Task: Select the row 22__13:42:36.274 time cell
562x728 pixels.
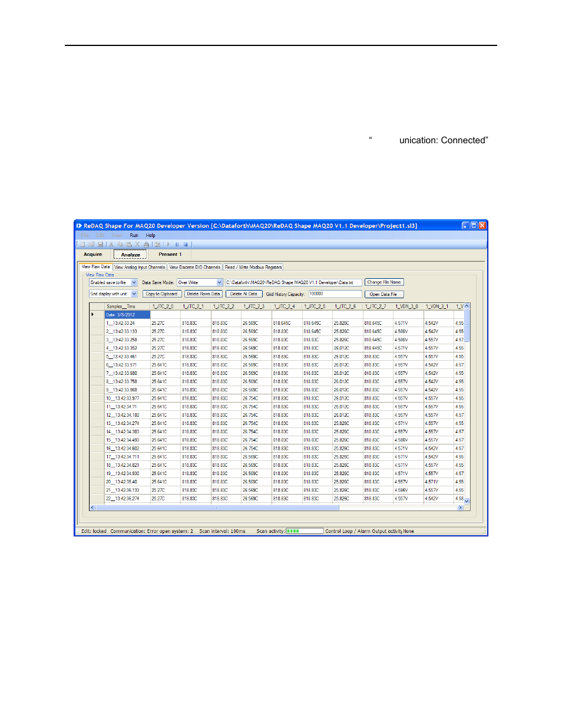Action: click(x=127, y=499)
